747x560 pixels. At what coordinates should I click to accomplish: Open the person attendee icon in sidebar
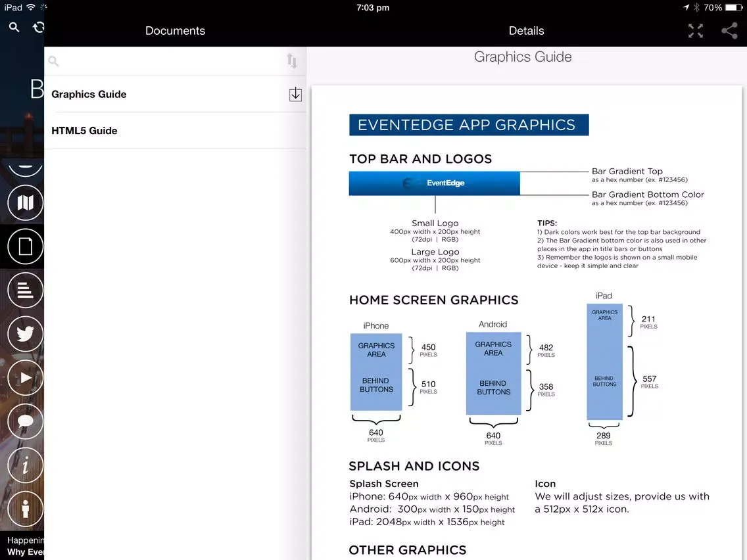[25, 509]
